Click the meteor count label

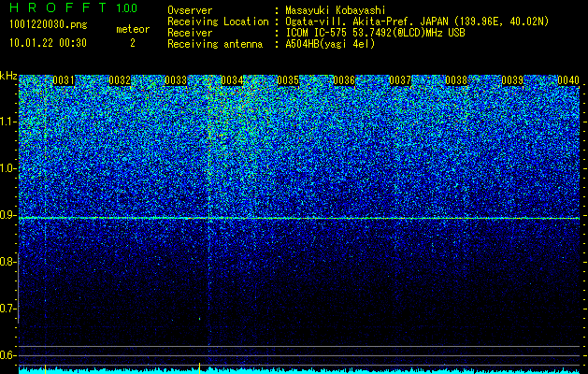[133, 29]
